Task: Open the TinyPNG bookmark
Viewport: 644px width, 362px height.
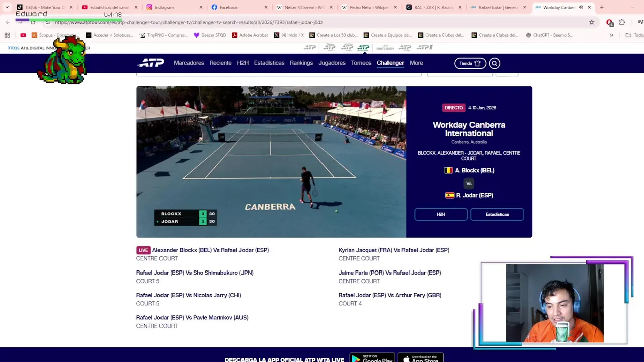Action: 164,35
